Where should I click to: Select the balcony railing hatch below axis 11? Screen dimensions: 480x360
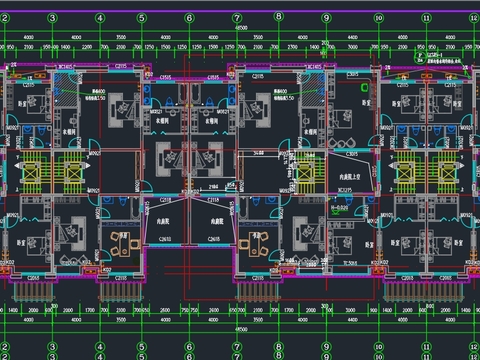(x=423, y=291)
